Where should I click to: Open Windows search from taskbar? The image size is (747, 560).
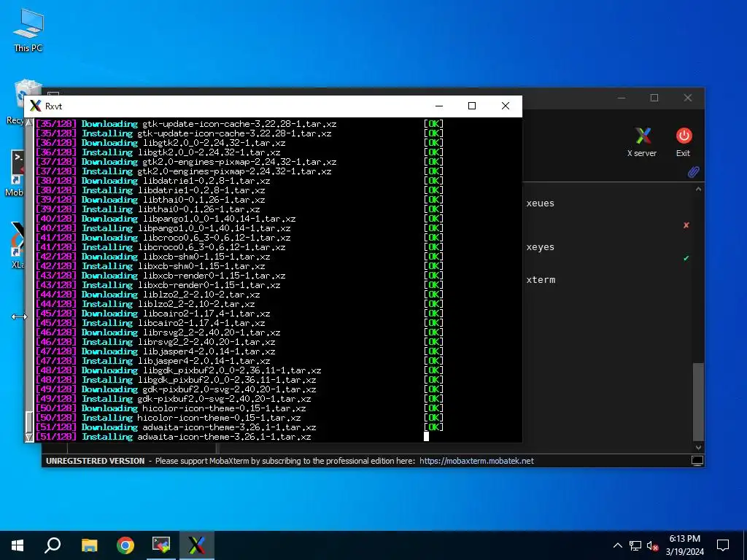53,545
